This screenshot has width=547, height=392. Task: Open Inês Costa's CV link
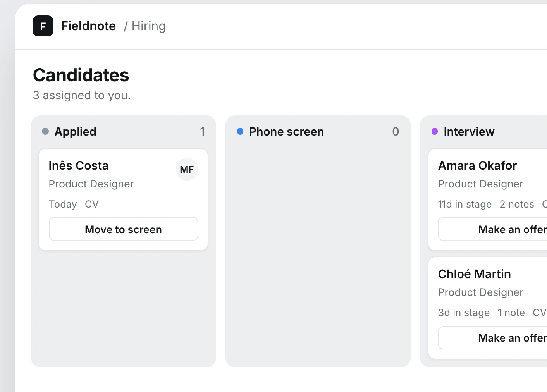coord(92,204)
